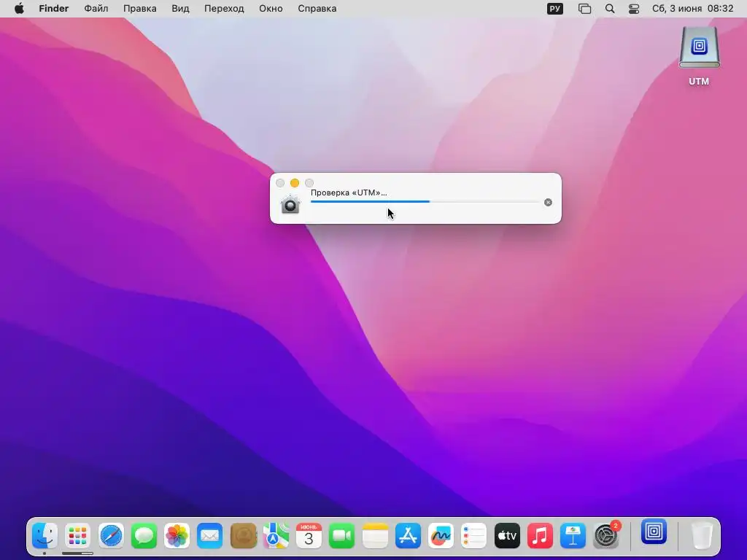Screen dimensions: 747x560
Task: Open Apple TV app in the Dock
Action: pyautogui.click(x=508, y=536)
